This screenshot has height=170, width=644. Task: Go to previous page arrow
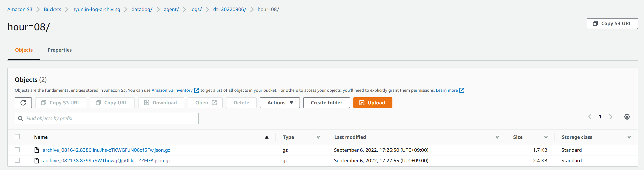(590, 117)
